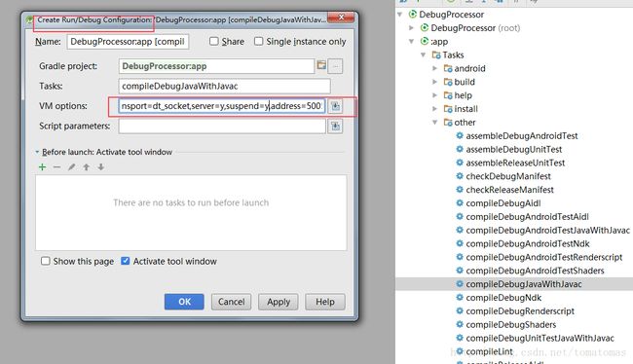Click compileDebugNdk task gear icon
The height and width of the screenshot is (364, 633).
coord(460,298)
